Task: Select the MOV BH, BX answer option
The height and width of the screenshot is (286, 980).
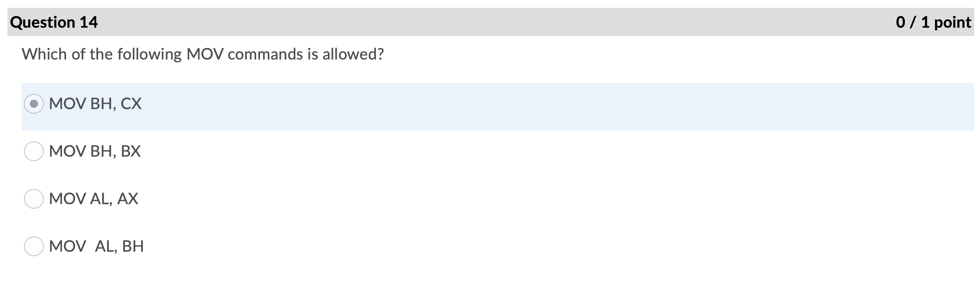Action: pyautogui.click(x=34, y=151)
